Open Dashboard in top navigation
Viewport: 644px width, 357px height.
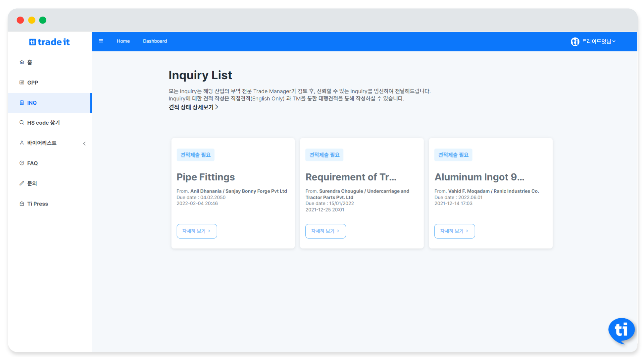(155, 41)
